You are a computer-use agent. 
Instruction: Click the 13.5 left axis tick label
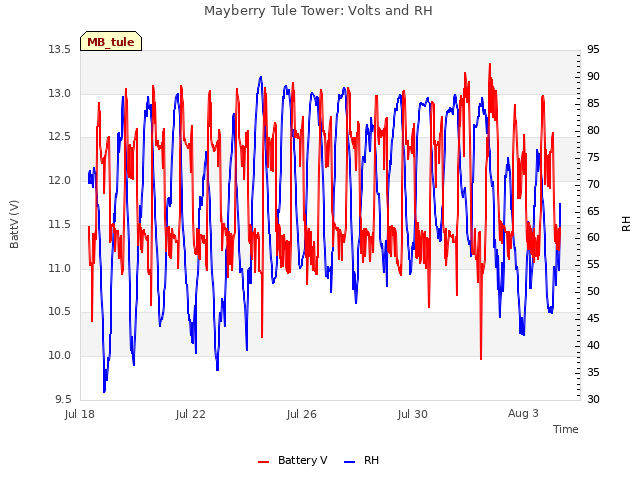[60, 50]
